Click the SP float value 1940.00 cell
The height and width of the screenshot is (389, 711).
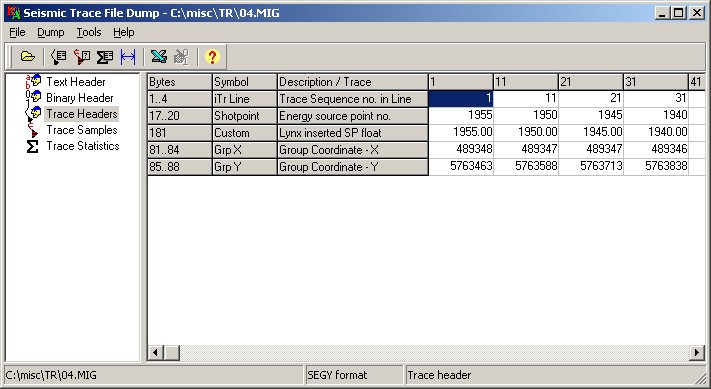pos(656,132)
